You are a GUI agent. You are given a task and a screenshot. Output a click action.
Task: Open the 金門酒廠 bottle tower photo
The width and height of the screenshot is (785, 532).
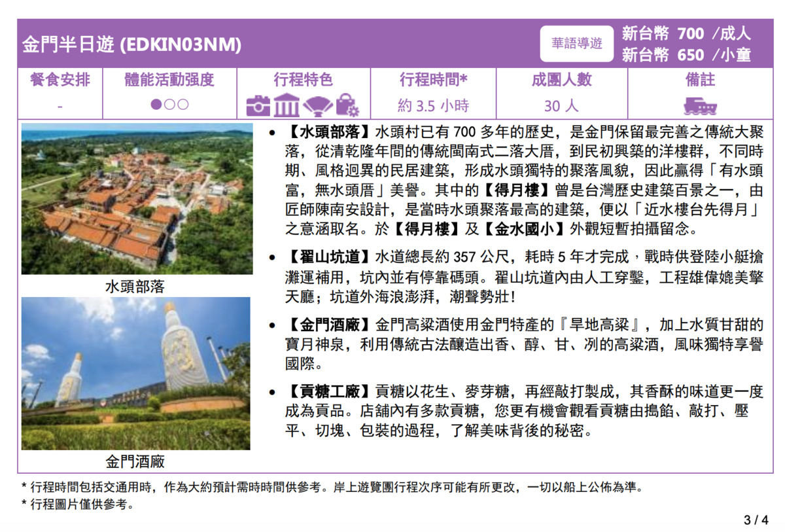click(135, 374)
